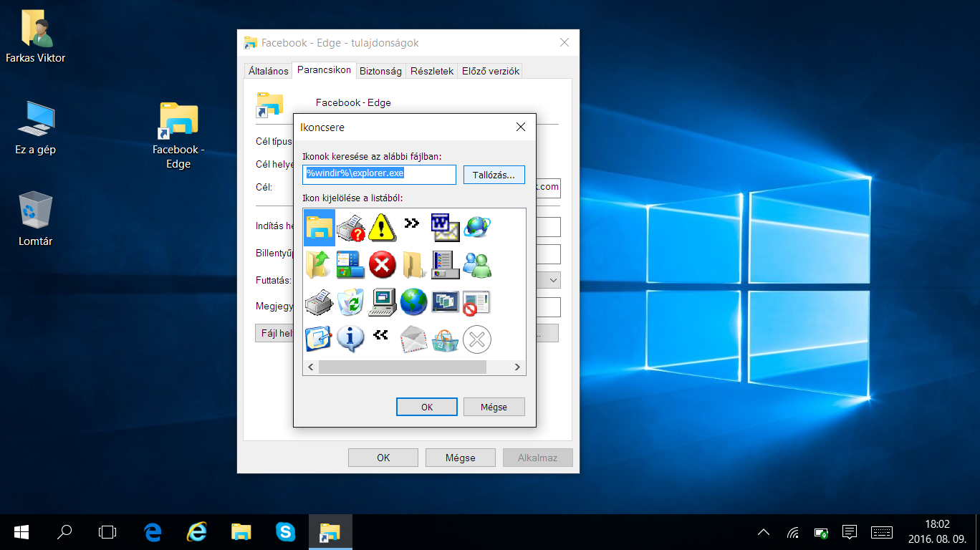Select the Facebook - Edge desktop shortcut
This screenshot has height=550, width=980.
(x=178, y=136)
